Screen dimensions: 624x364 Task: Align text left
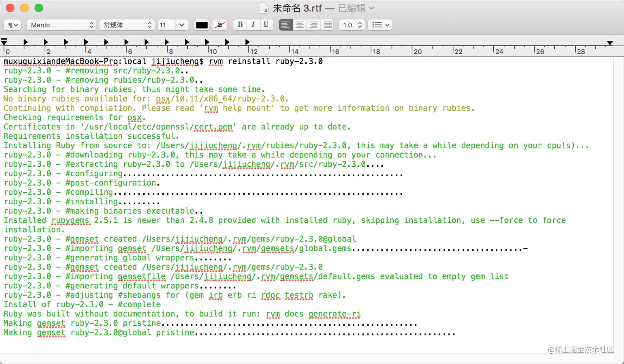tap(285, 25)
